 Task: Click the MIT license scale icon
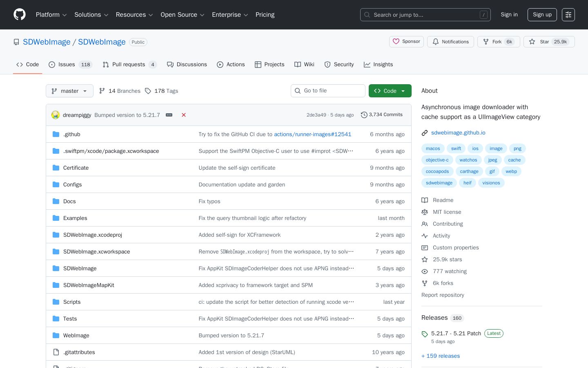point(425,212)
